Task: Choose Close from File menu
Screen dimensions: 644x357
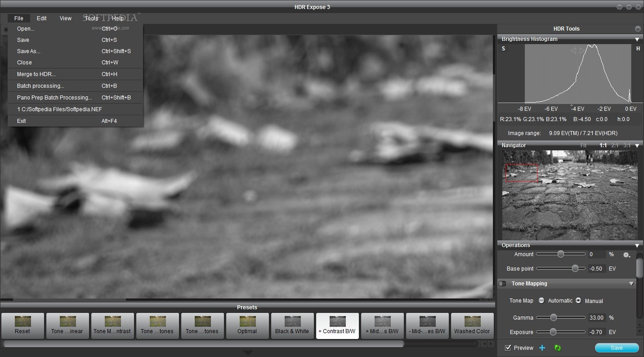Action: 75,62
